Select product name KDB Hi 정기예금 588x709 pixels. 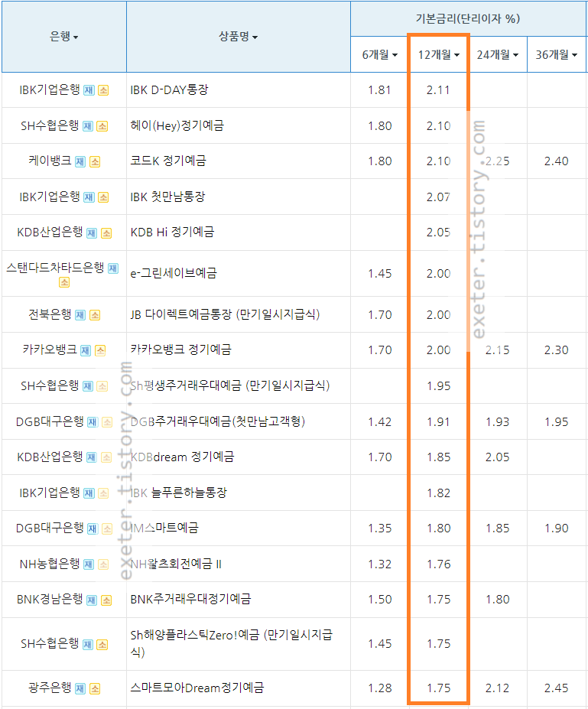coord(172,232)
